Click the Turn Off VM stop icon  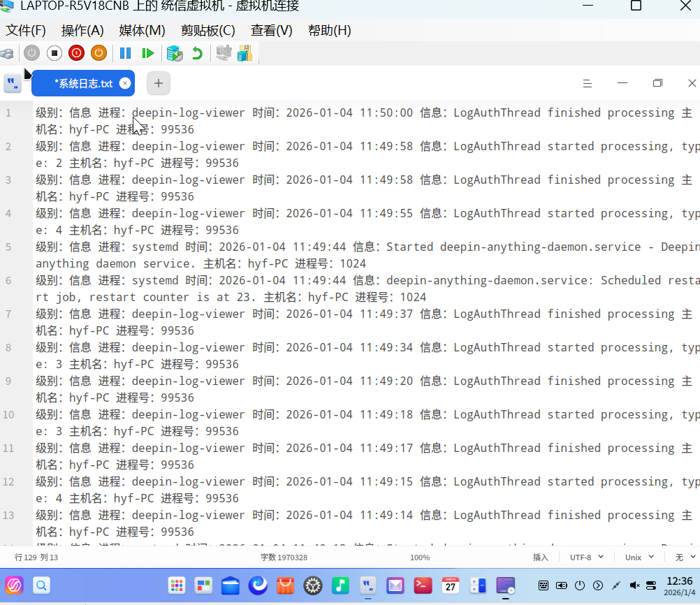point(54,53)
